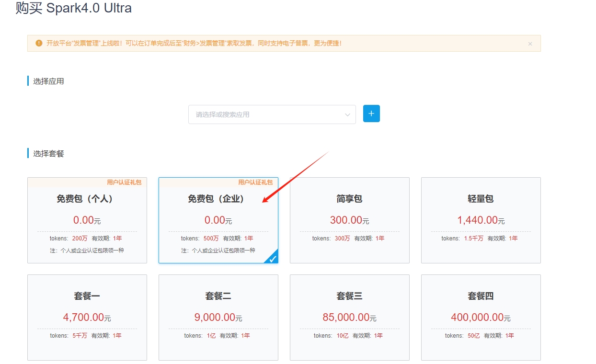Select the 轻量包 package card
Screen dimensions: 596x364
pos(481,220)
